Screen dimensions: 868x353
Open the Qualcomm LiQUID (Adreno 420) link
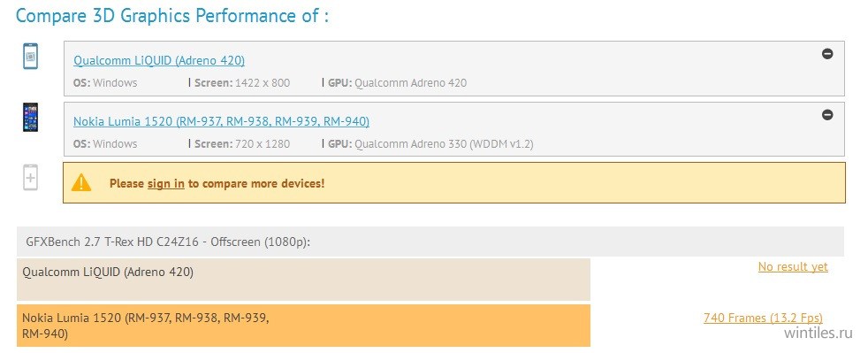159,60
